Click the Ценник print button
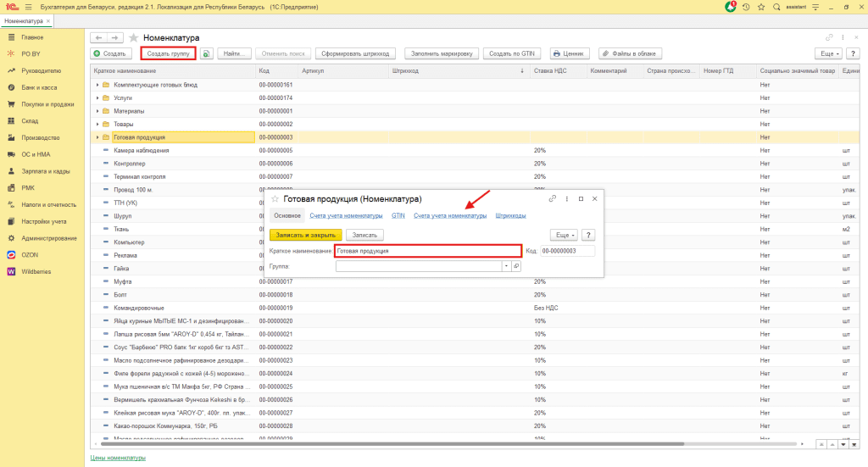 tap(569, 53)
